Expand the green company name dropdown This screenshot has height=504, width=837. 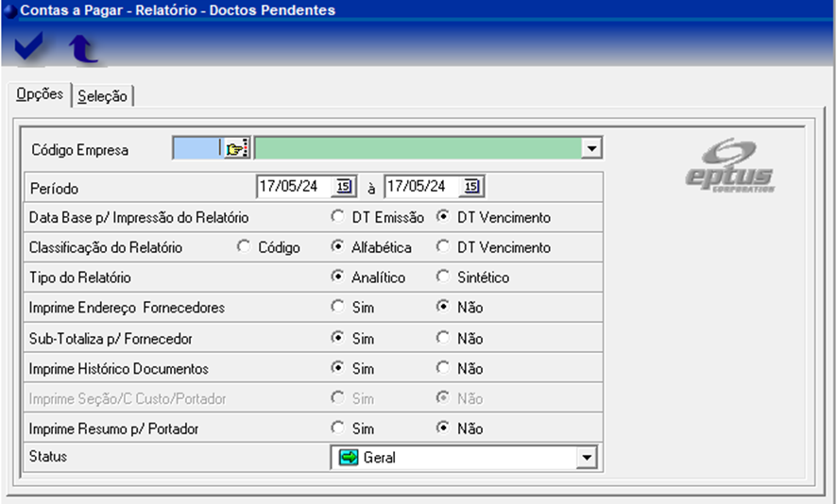point(591,149)
